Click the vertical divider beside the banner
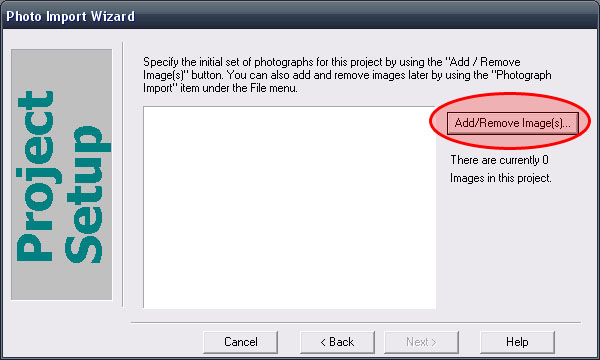The image size is (600, 360). click(123, 174)
